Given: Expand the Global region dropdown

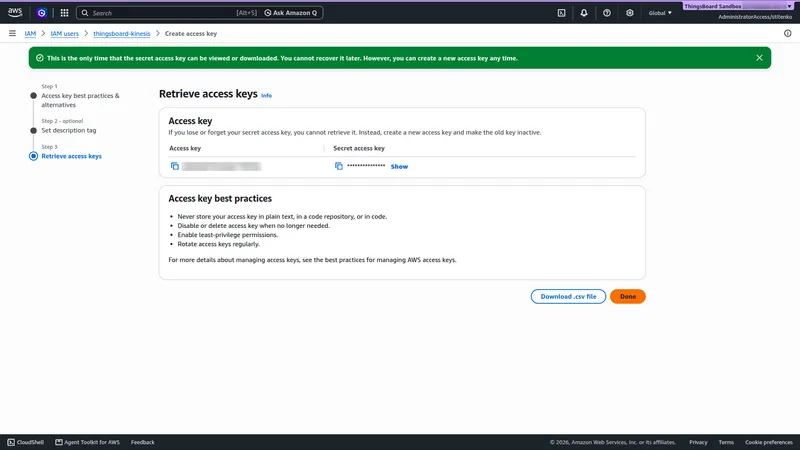Looking at the screenshot, I should [x=660, y=13].
